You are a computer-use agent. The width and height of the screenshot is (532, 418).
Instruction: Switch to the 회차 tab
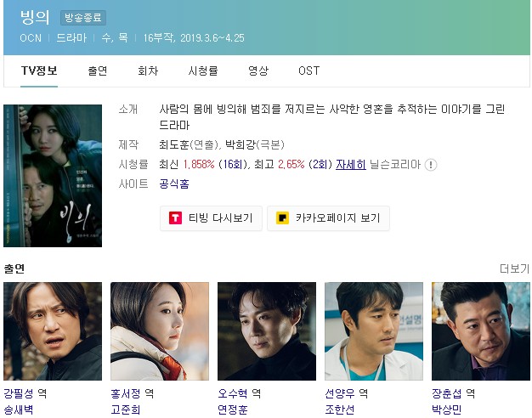point(148,71)
